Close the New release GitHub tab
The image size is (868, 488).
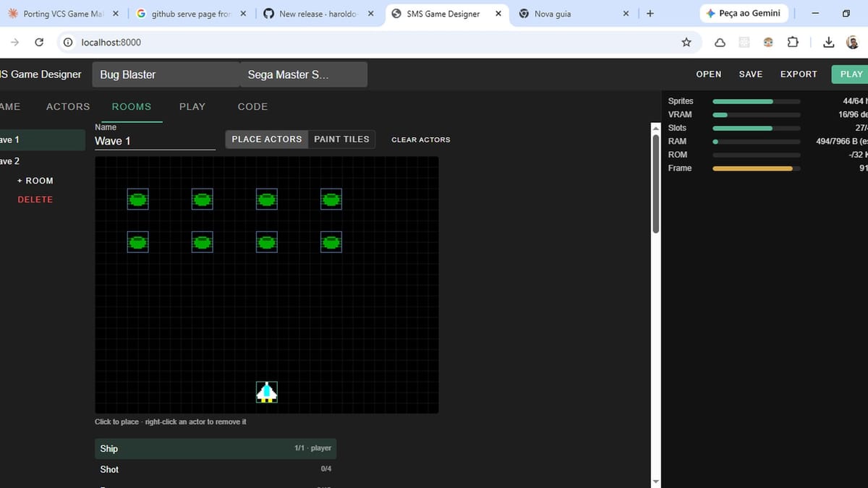pos(370,14)
